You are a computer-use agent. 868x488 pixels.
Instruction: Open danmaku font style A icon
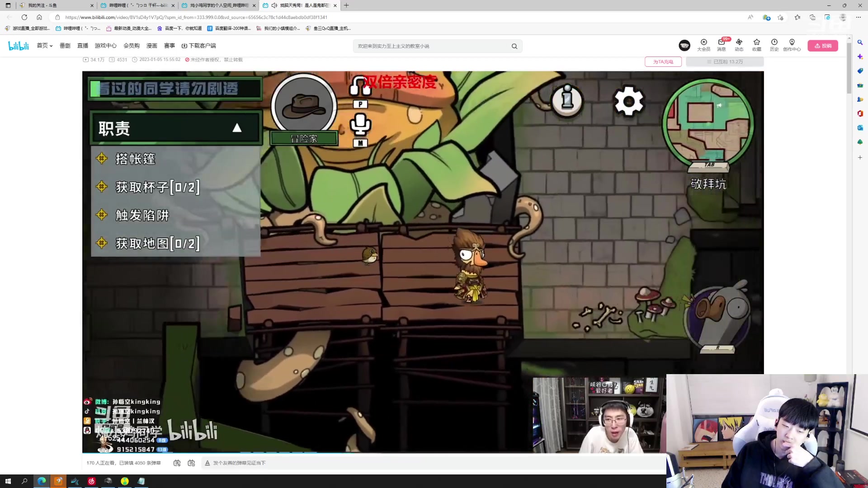click(x=208, y=463)
